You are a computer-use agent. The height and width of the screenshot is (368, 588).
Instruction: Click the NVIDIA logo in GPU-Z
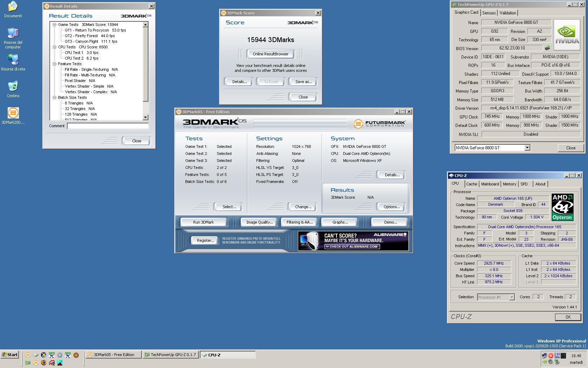567,35
